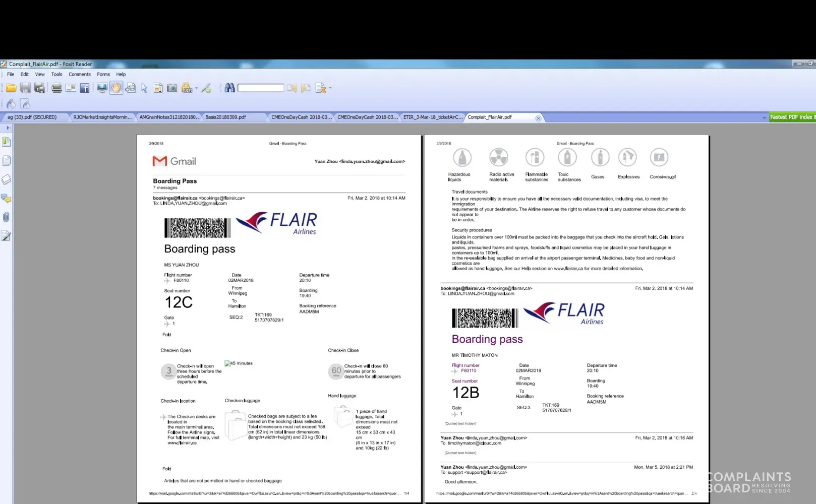This screenshot has width=816, height=504.
Task: Expand the collapsed navigation side panel
Action: (8, 128)
